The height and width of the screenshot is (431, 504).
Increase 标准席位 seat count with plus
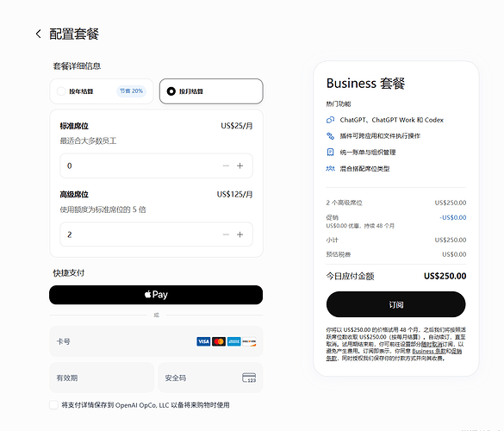pos(240,166)
